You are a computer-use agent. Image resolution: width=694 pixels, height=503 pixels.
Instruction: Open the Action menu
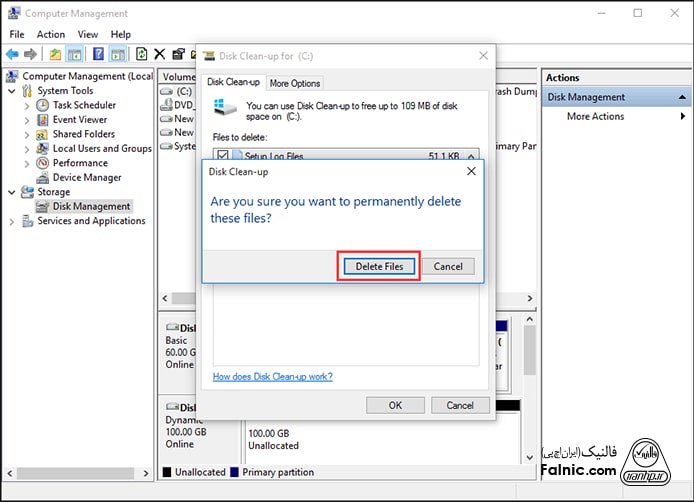click(50, 34)
